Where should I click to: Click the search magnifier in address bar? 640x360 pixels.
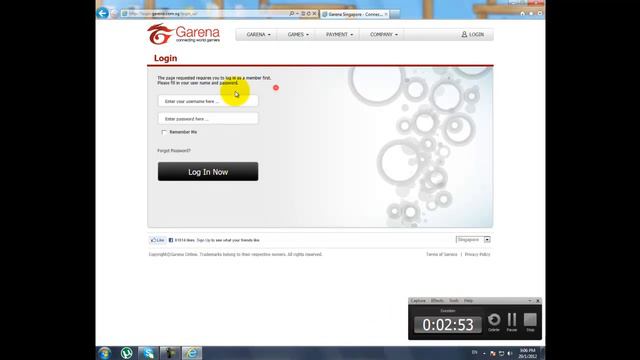pyautogui.click(x=291, y=13)
